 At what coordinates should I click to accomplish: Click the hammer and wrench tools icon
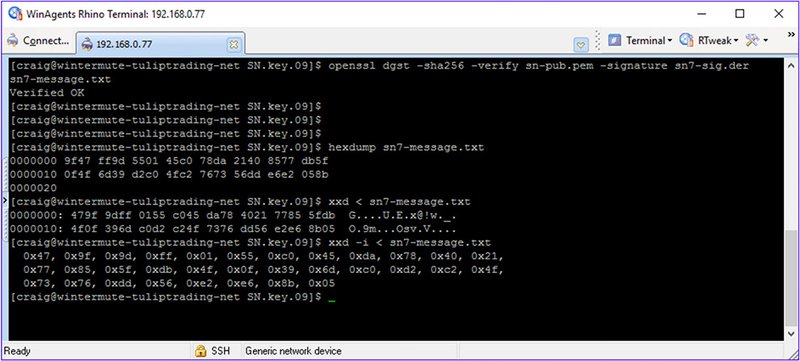[x=752, y=40]
